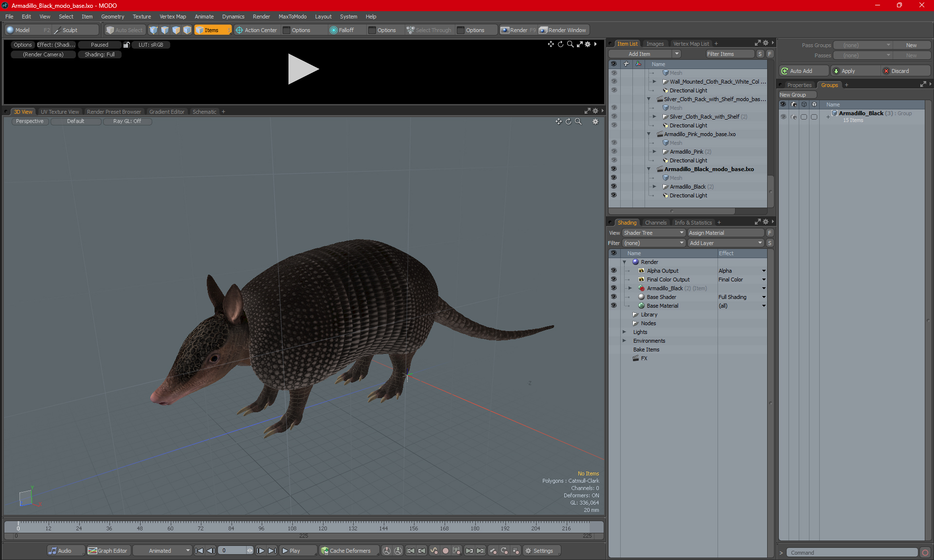Toggle Armadillo_Black group visibility eye

(x=783, y=117)
